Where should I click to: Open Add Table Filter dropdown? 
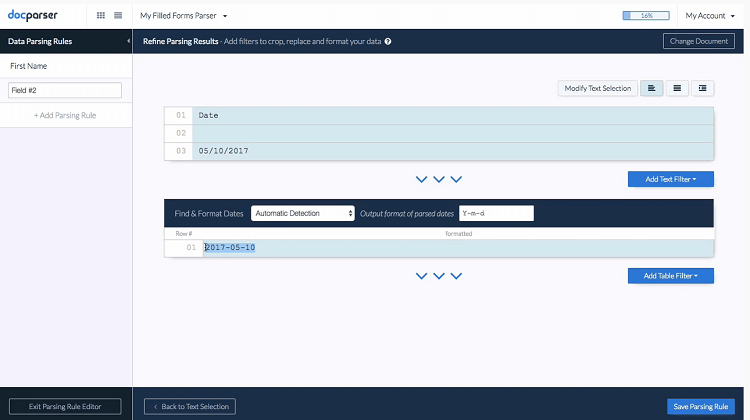pos(671,276)
